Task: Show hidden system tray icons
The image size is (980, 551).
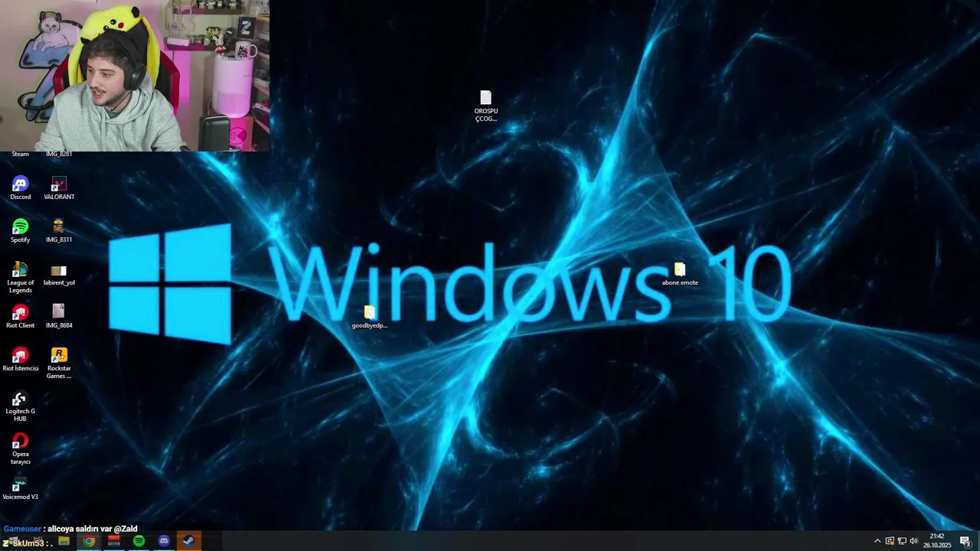Action: [x=877, y=541]
